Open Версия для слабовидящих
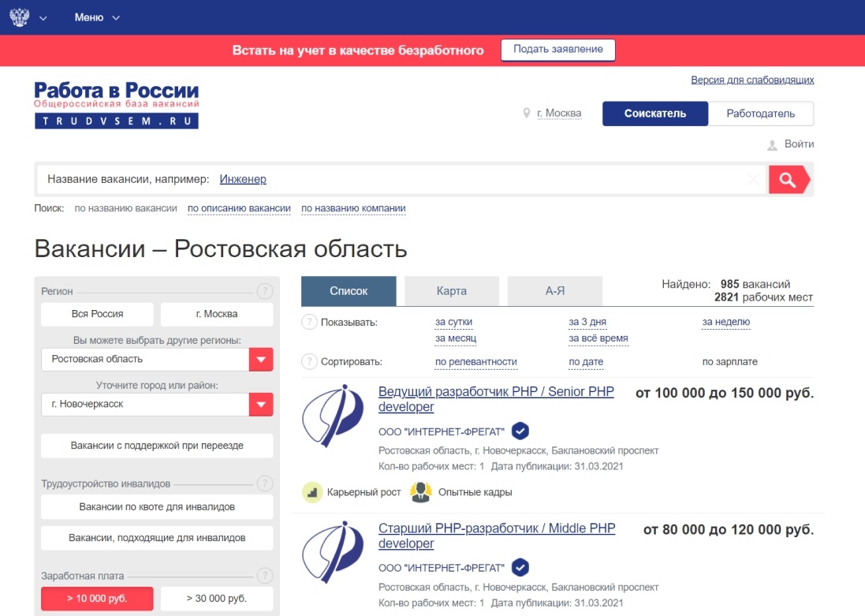865x616 pixels. (752, 80)
